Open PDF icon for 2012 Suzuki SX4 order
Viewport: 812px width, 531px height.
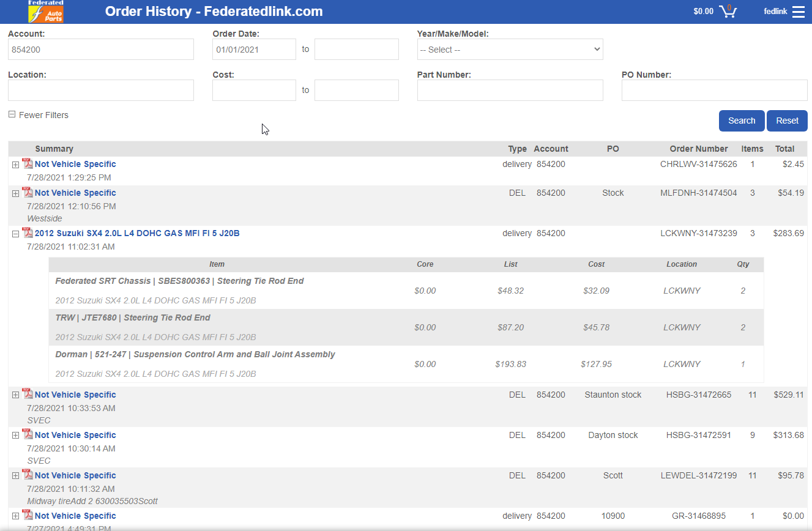pyautogui.click(x=28, y=232)
